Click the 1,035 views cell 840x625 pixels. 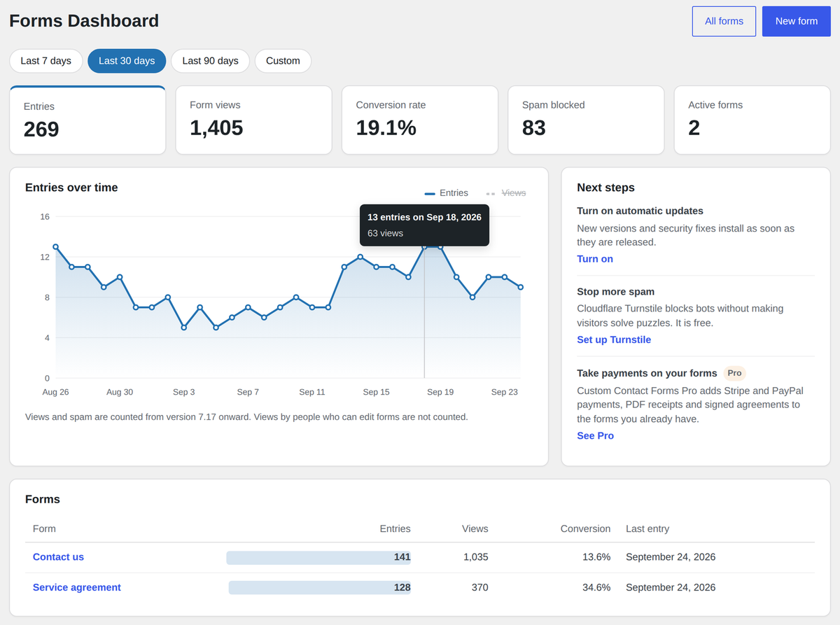(476, 557)
